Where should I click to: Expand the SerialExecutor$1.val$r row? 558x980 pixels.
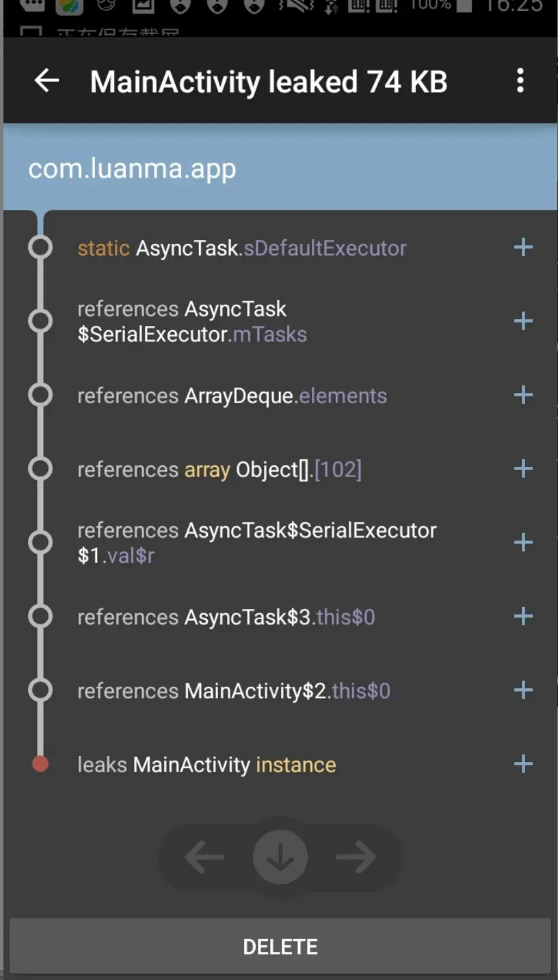click(x=523, y=543)
